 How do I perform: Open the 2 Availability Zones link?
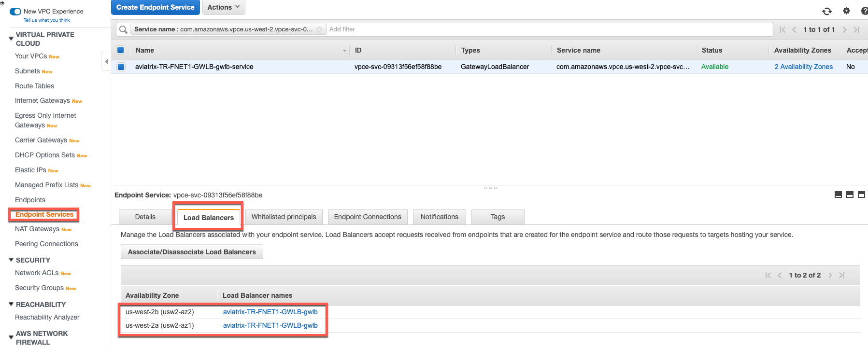(x=804, y=67)
